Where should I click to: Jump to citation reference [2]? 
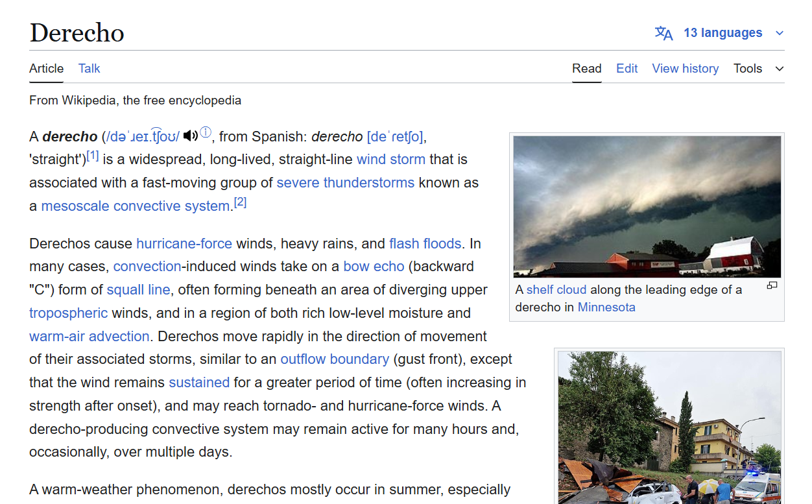tap(241, 203)
